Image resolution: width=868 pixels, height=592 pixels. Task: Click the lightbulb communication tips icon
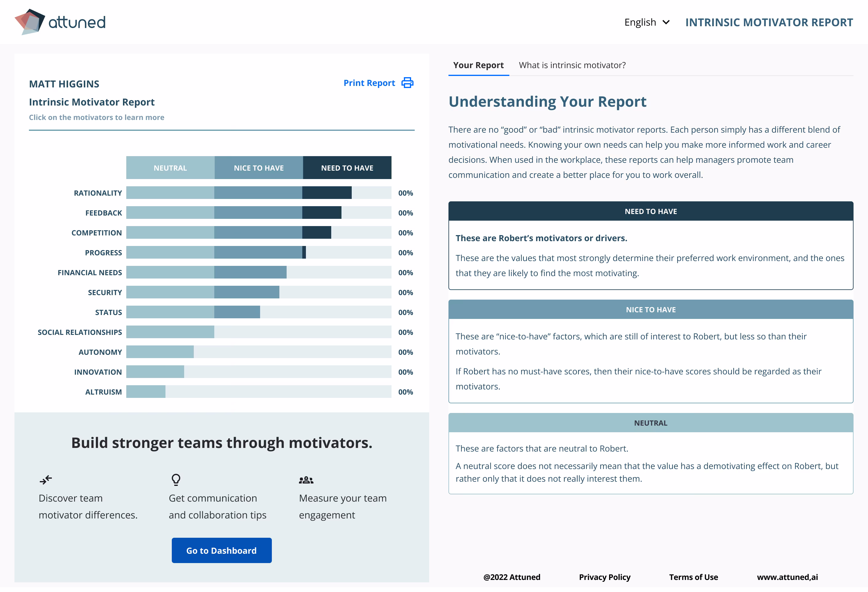(x=175, y=479)
